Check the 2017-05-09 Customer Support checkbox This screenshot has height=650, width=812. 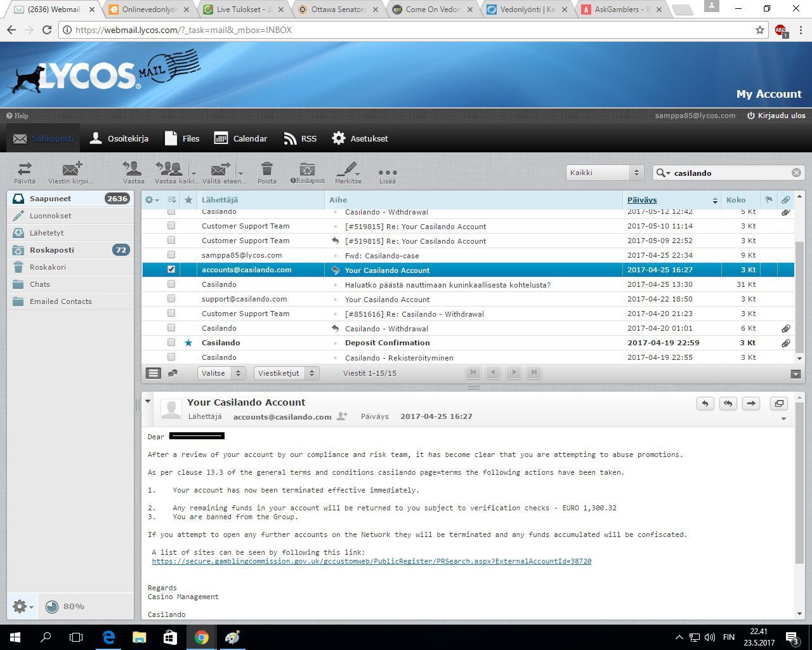coord(171,241)
